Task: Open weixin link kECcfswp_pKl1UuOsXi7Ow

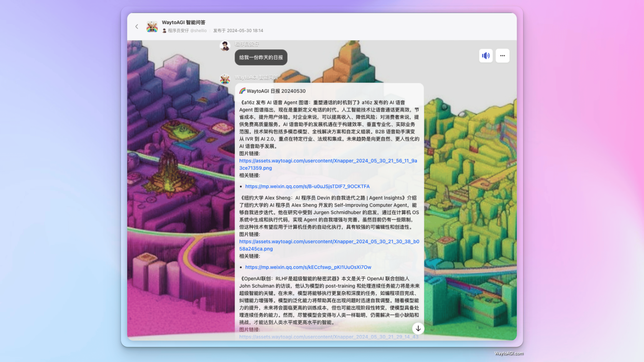Action: pos(308,267)
